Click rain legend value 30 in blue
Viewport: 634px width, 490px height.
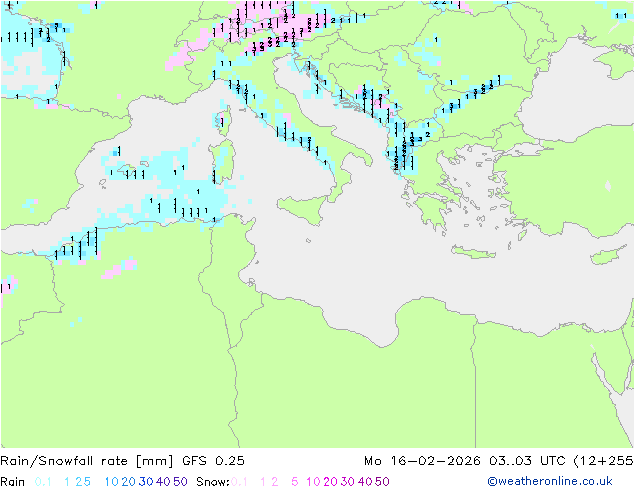(146, 482)
